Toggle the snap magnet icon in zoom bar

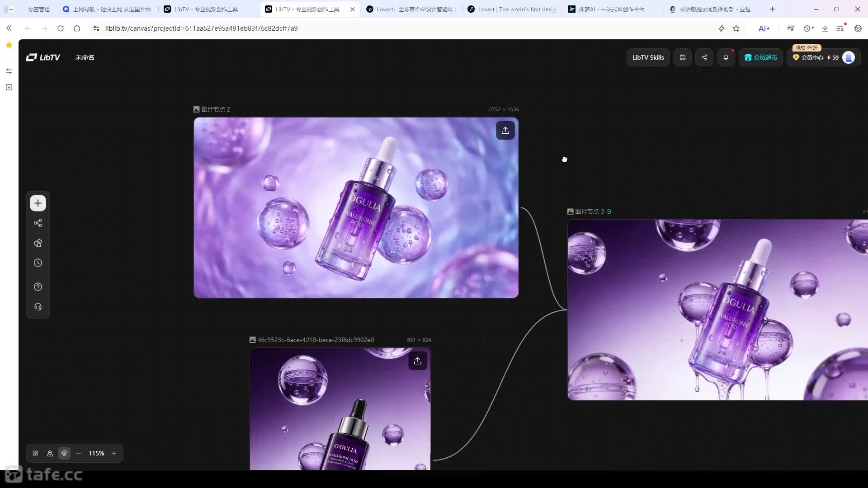[64, 453]
